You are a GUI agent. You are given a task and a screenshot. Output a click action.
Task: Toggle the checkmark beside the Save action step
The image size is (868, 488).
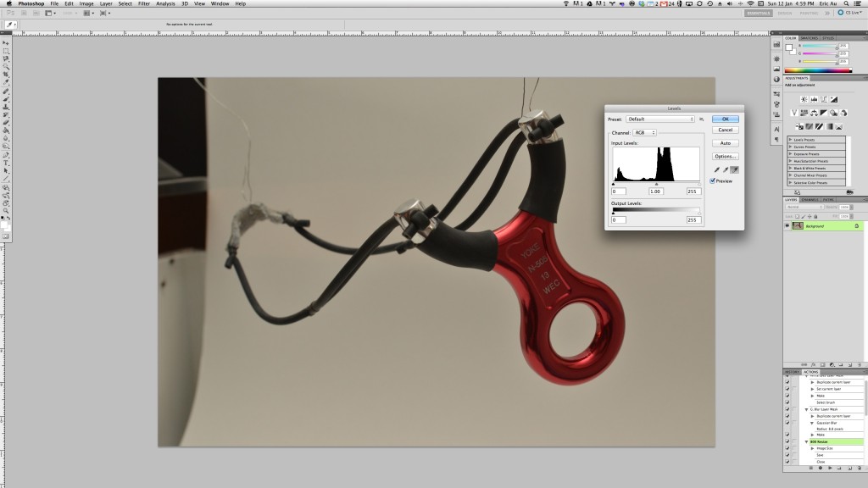(787, 455)
